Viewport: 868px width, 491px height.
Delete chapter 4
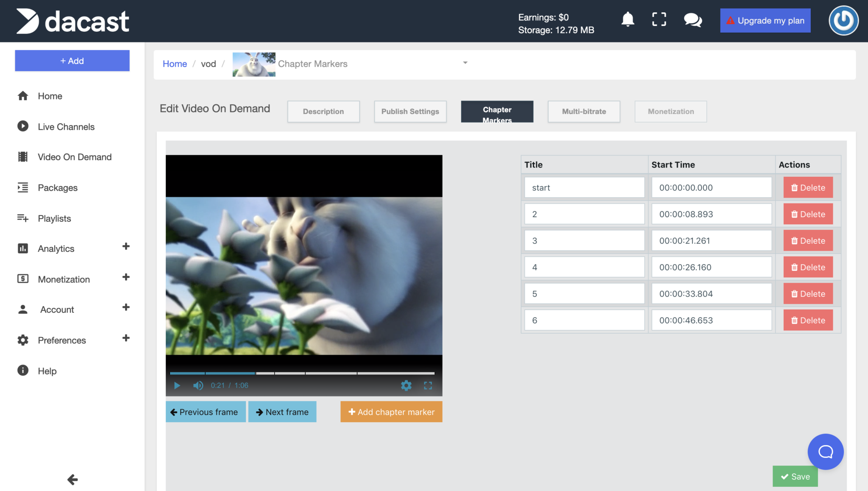pos(808,267)
